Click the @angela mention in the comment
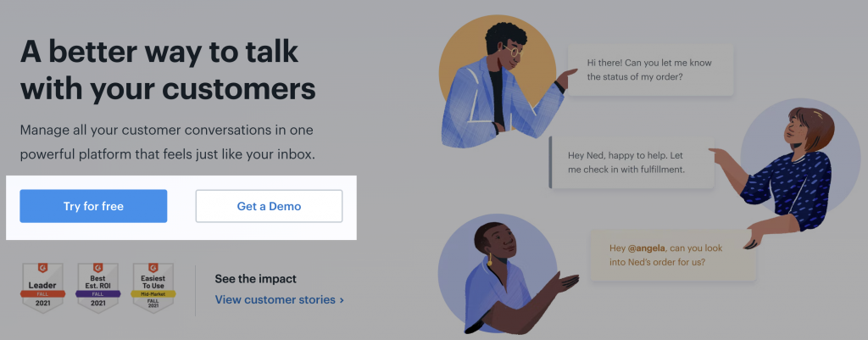The image size is (868, 340). (645, 248)
